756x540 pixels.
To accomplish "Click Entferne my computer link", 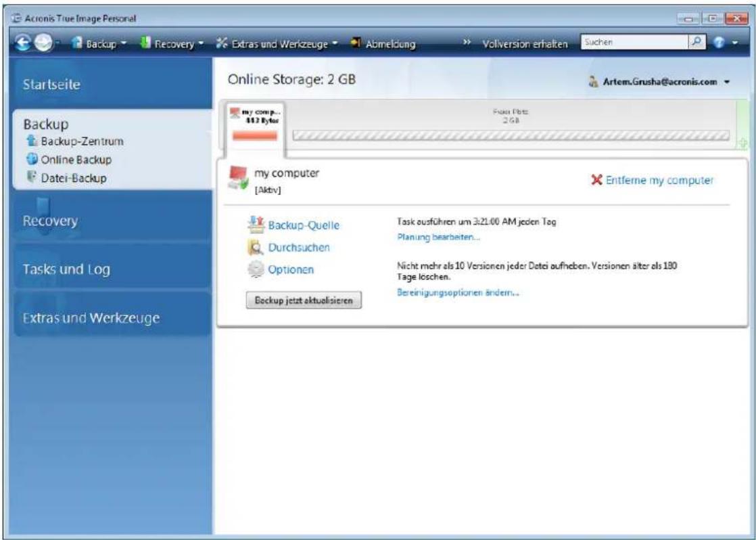I will pyautogui.click(x=659, y=180).
